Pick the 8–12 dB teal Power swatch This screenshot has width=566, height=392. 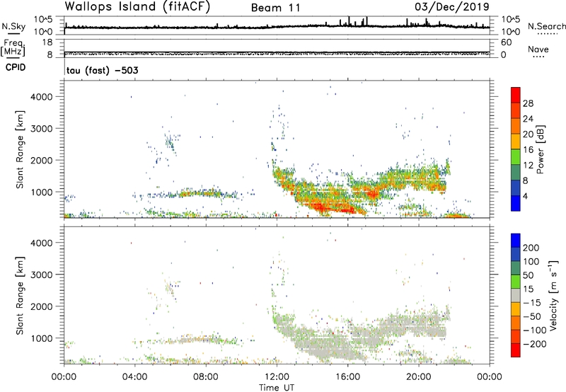[x=516, y=172]
